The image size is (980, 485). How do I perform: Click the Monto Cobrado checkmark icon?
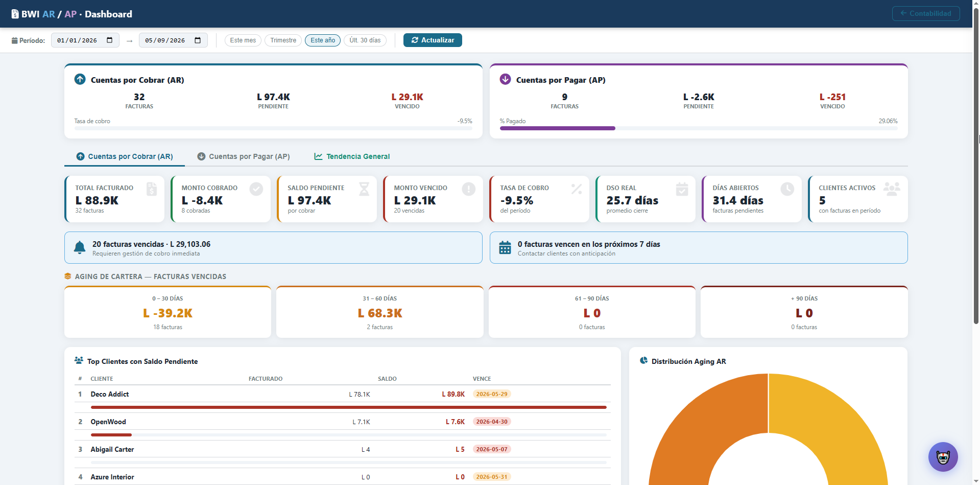(x=256, y=189)
